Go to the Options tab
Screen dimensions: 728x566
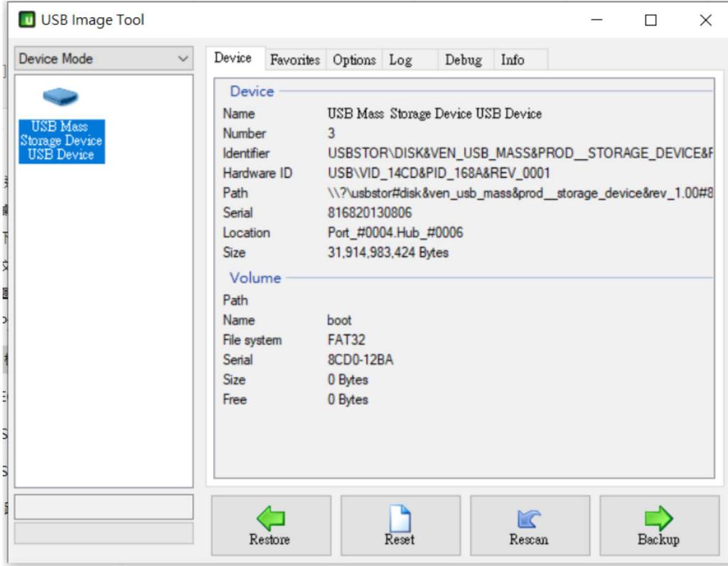(354, 60)
